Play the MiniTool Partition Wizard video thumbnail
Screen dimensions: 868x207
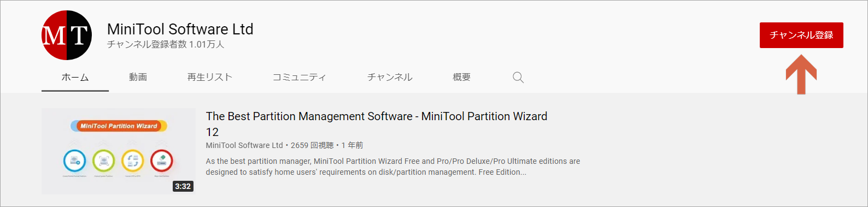119,151
